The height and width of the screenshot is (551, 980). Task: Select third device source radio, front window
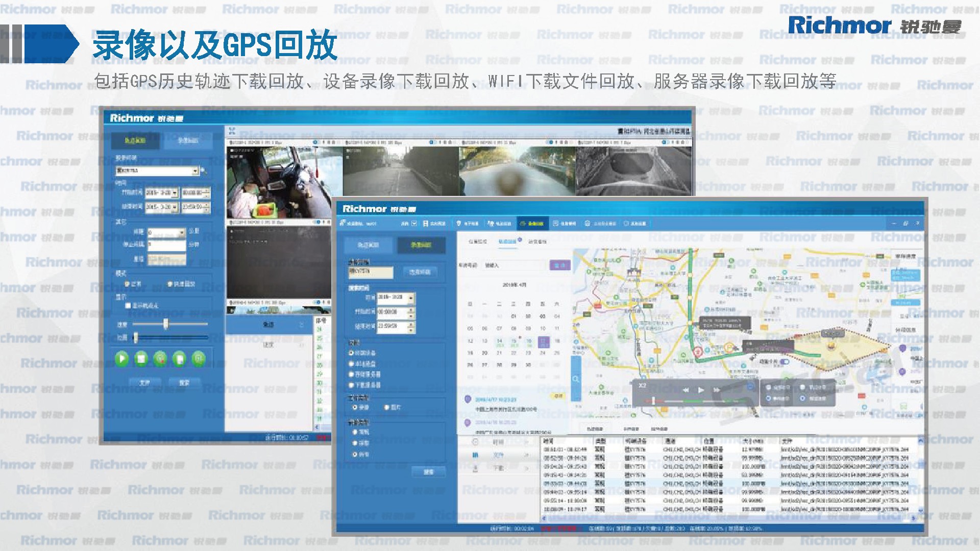tap(351, 374)
